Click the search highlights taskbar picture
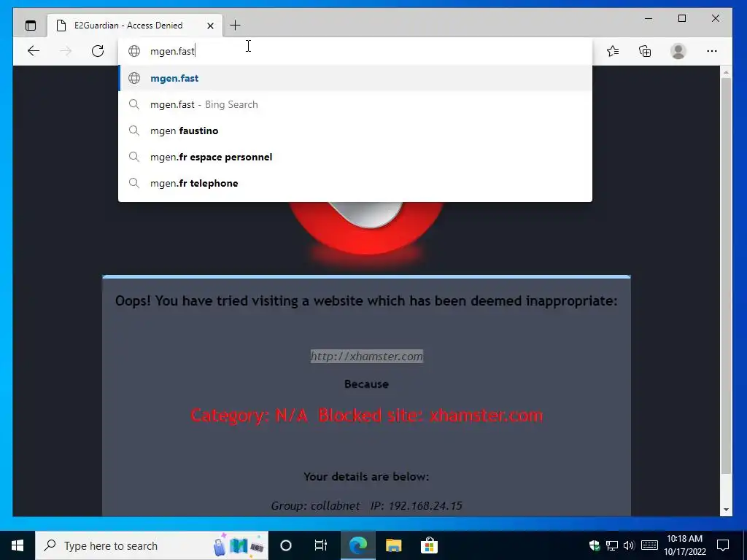 click(x=239, y=545)
